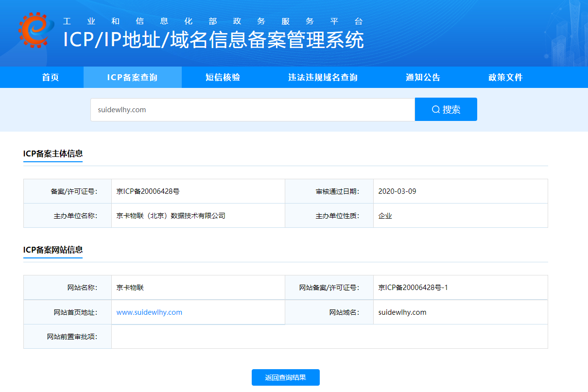The image size is (588, 392).
Task: Click the domain search input field
Action: [x=252, y=110]
